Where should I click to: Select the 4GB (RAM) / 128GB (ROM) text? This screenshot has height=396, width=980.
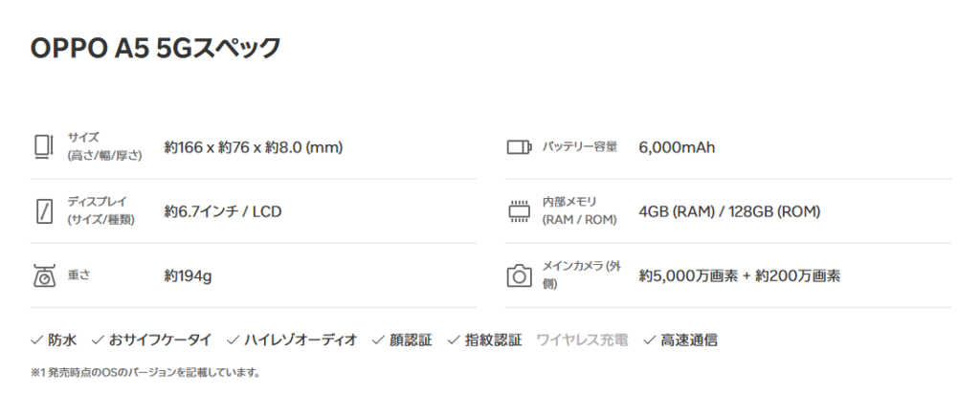729,211
